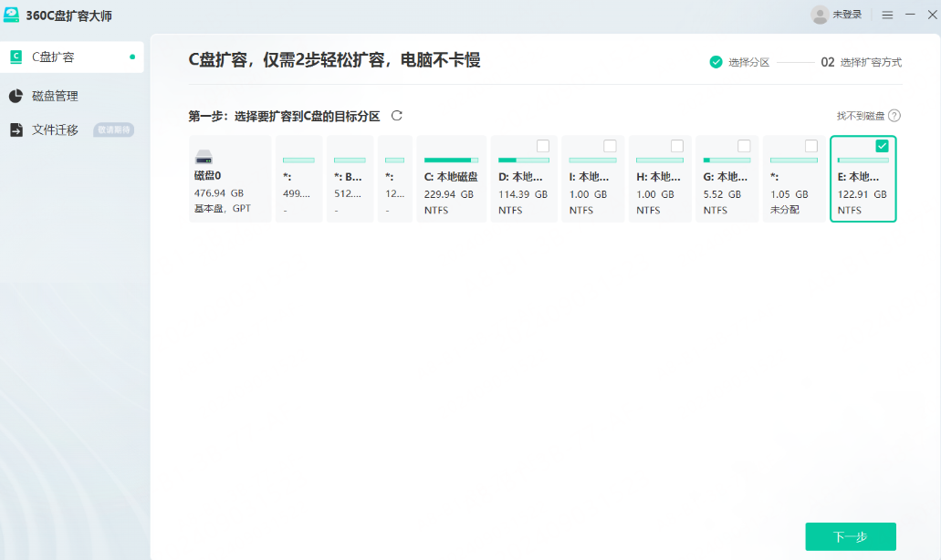Click the file migration arrow icon
Image resolution: width=941 pixels, height=560 pixels.
(16, 130)
